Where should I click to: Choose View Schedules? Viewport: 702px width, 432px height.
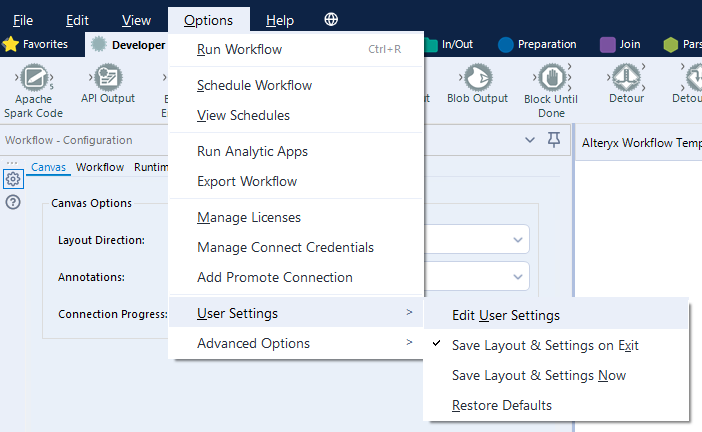coord(296,115)
